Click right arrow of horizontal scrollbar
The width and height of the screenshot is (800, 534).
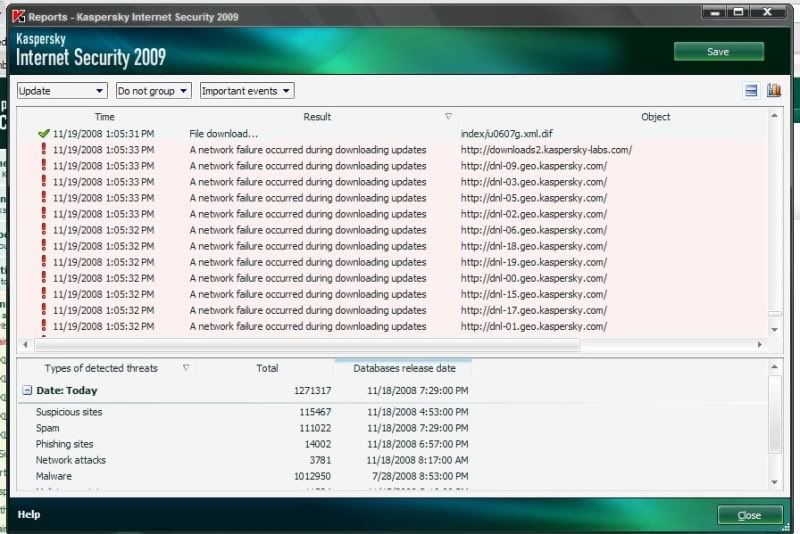(760, 344)
